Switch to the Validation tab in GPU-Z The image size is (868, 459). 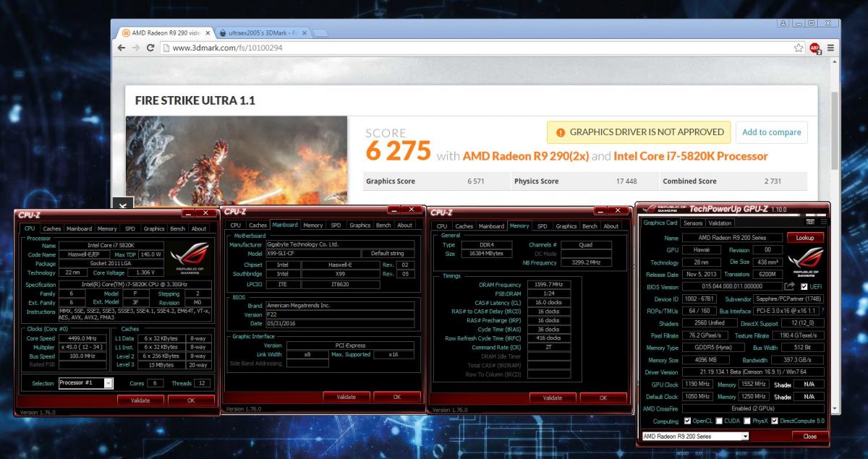[x=720, y=223]
